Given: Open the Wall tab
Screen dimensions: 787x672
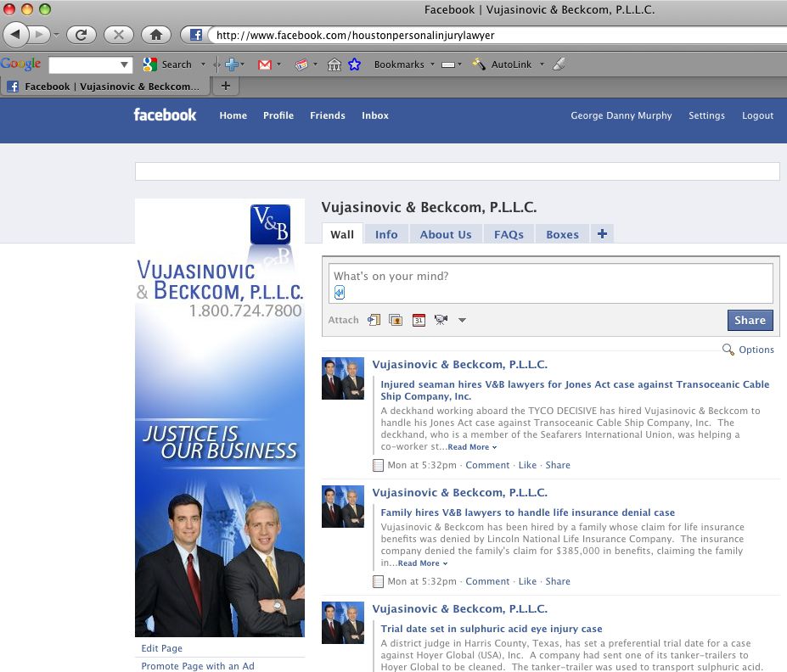Looking at the screenshot, I should [x=342, y=234].
